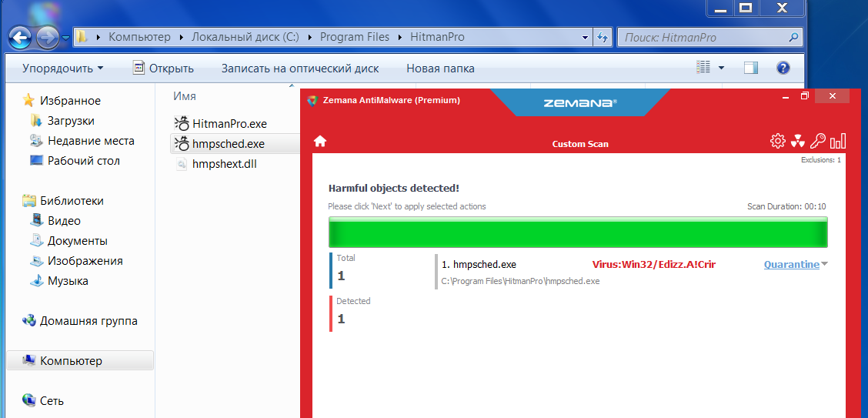Click the Exclusions: 1 label
868x418 pixels.
[821, 160]
